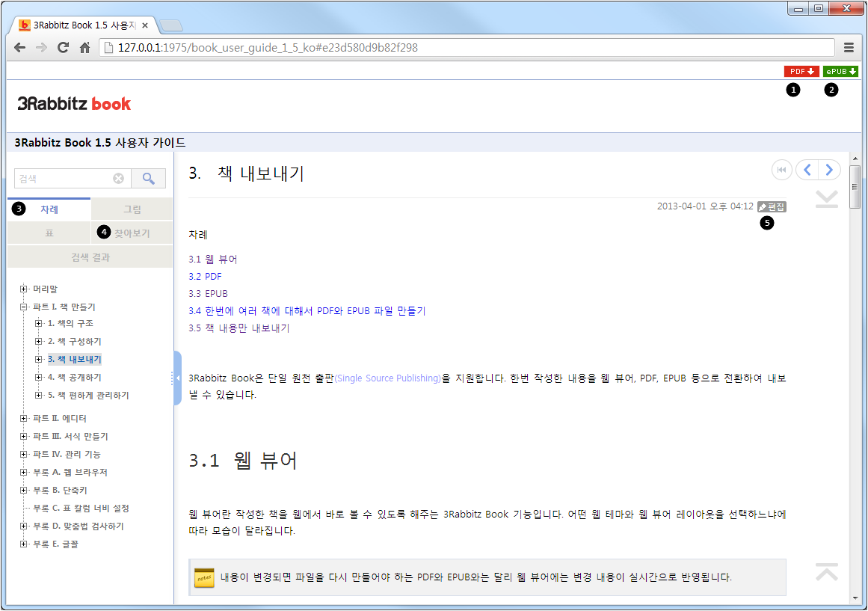Expand 부록 A. 웹 브라우저 node
Image resolution: width=868 pixels, height=611 pixels.
click(23, 473)
